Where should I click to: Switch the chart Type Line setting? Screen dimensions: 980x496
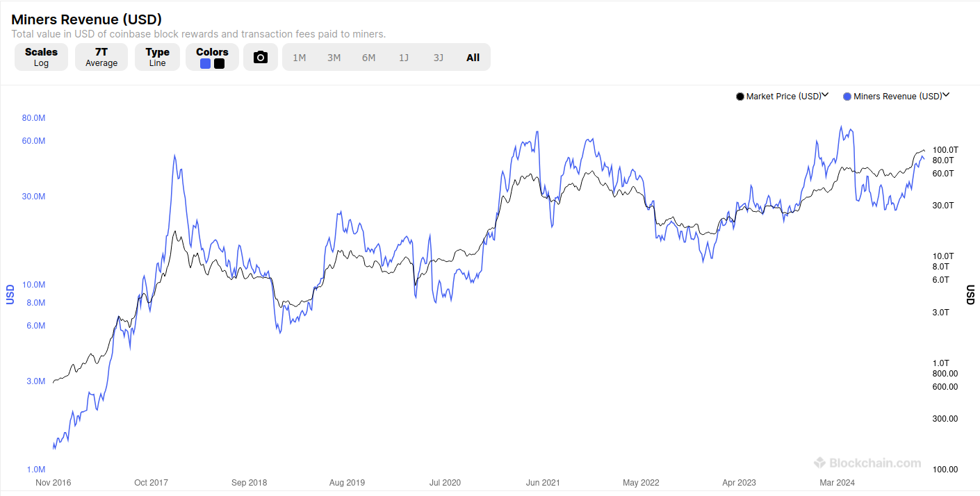tap(158, 57)
